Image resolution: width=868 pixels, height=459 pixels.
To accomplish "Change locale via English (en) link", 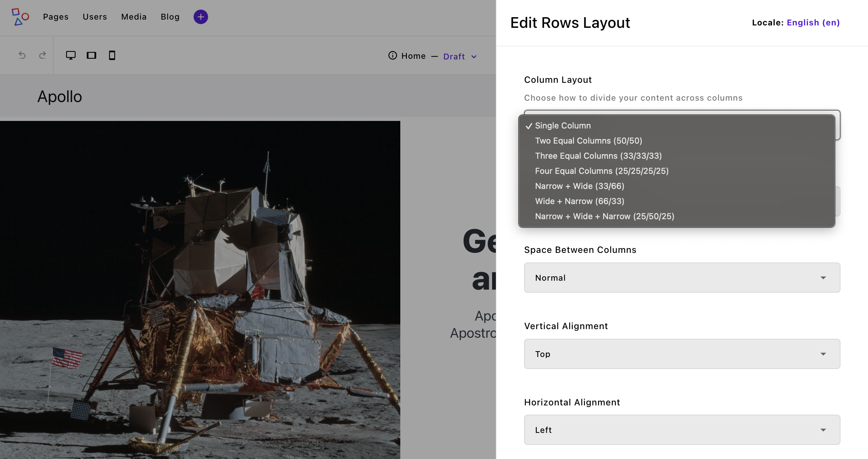I will point(813,22).
